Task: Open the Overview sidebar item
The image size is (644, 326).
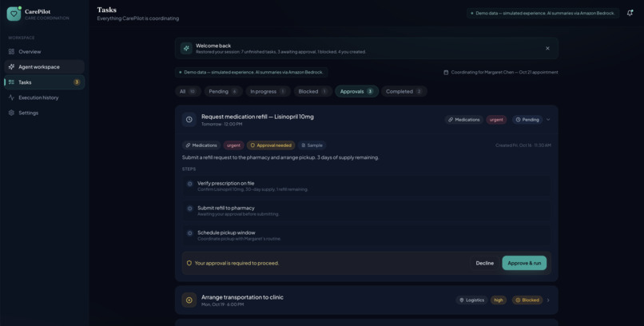Action: 45,52
